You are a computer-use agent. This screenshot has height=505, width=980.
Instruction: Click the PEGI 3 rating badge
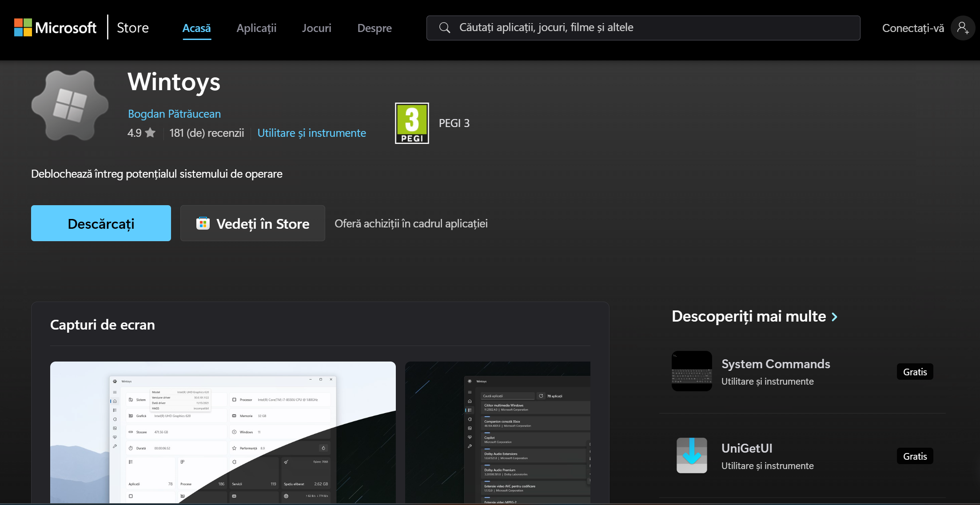point(412,123)
